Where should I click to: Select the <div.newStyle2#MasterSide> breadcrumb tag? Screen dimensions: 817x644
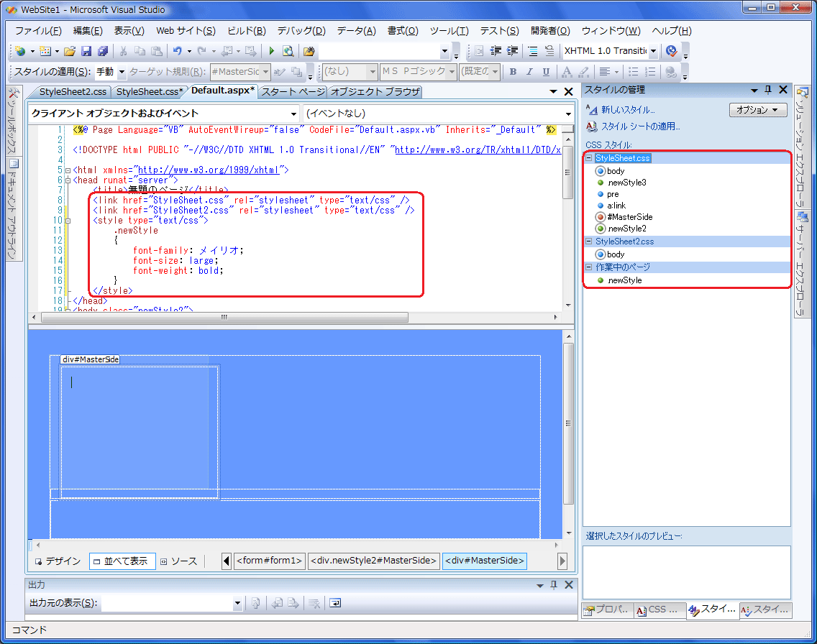coord(373,561)
